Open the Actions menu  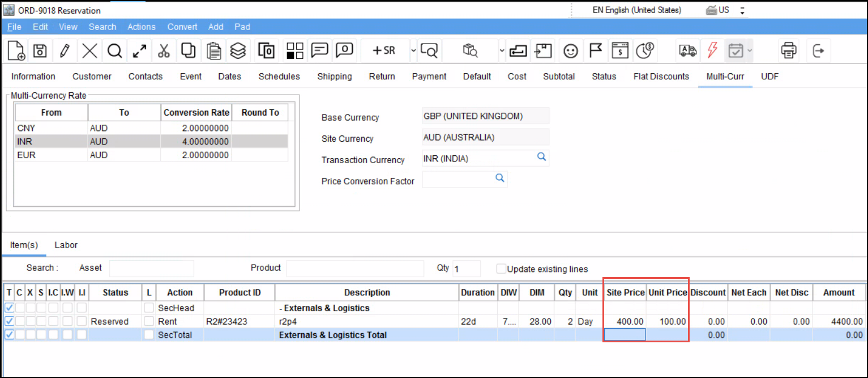142,27
